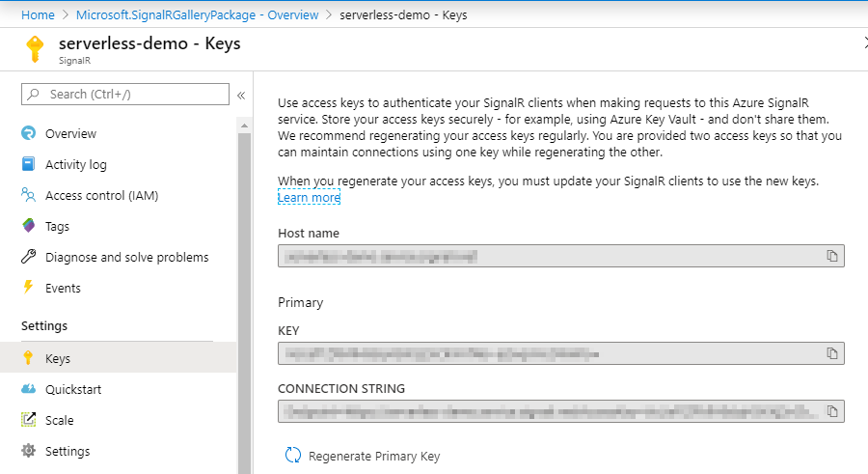This screenshot has width=868, height=474.
Task: Click the Events lightning bolt icon
Action: 28,287
